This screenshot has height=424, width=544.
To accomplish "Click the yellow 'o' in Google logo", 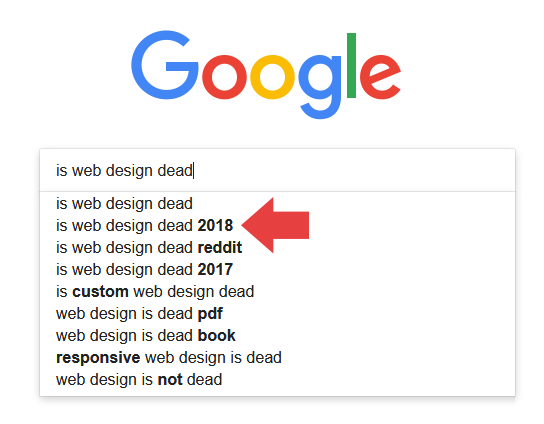I will [x=272, y=77].
